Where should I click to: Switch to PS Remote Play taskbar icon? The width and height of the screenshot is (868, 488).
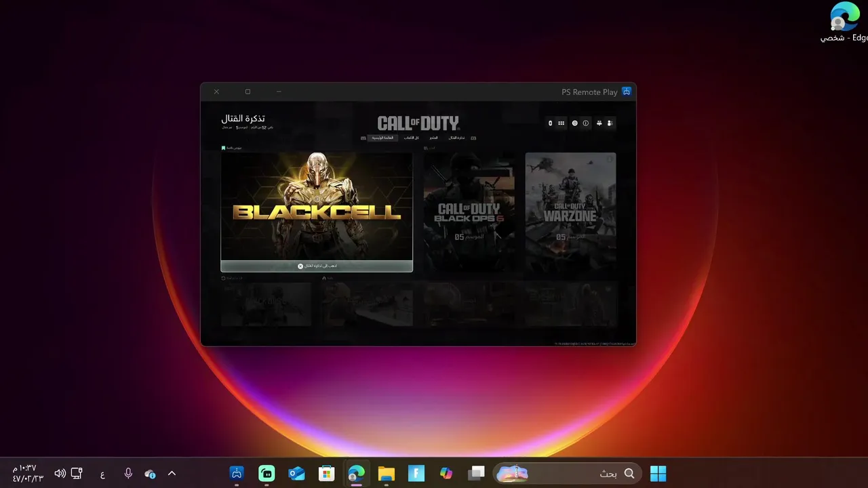(237, 474)
